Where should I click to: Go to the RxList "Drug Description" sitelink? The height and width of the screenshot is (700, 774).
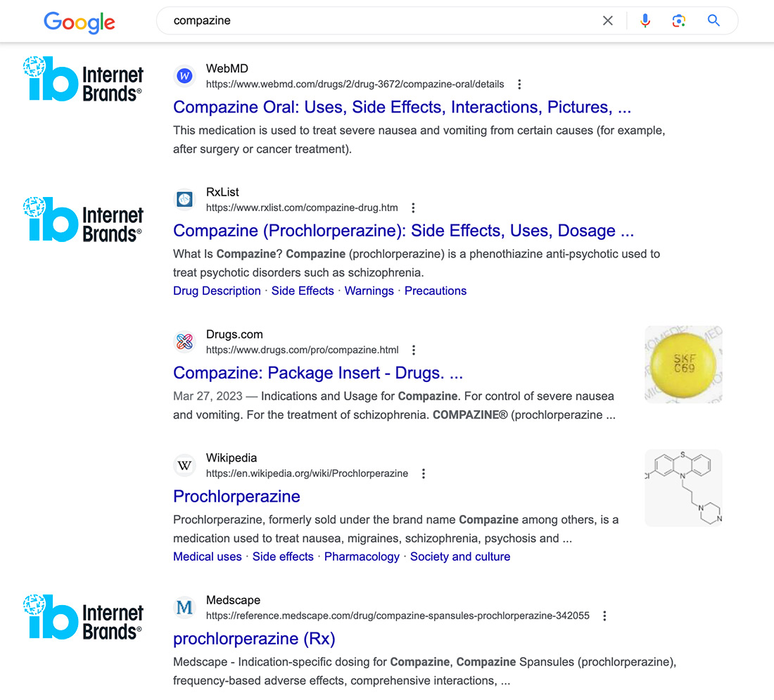pos(217,291)
